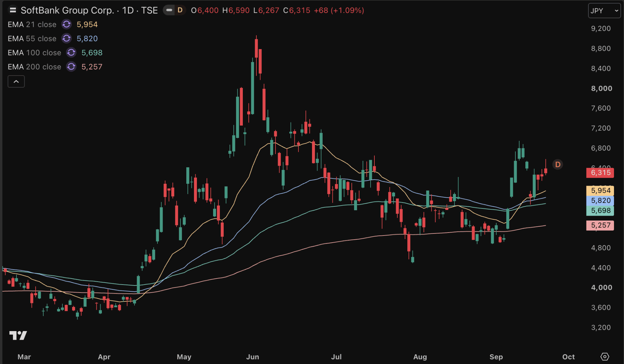Screen dimensions: 624x364
Task: Open the JPY currency dropdown
Action: point(604,11)
